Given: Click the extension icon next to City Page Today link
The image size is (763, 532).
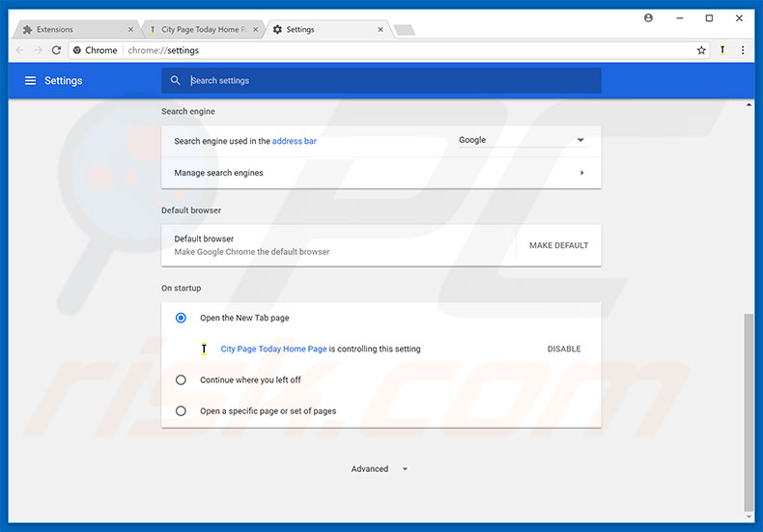Looking at the screenshot, I should click(204, 349).
